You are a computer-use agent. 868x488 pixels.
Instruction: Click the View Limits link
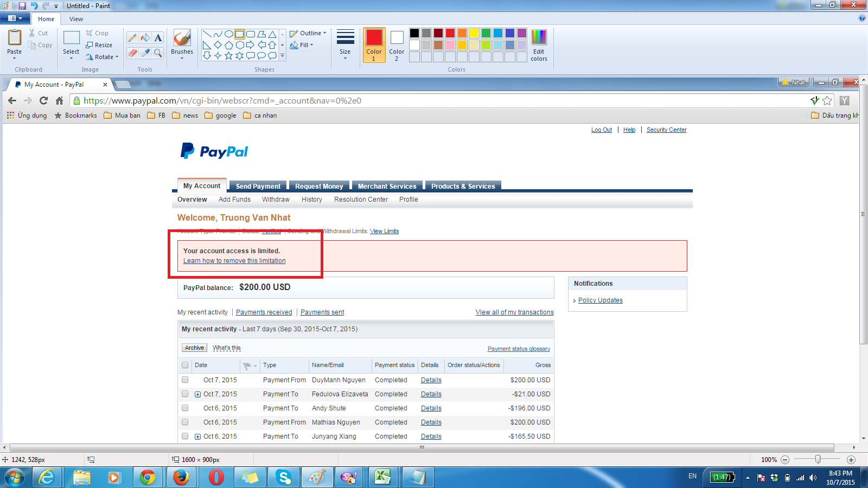[384, 231]
